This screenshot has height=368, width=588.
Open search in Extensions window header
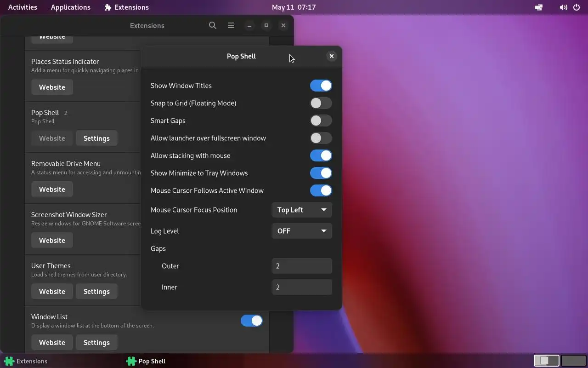[212, 25]
